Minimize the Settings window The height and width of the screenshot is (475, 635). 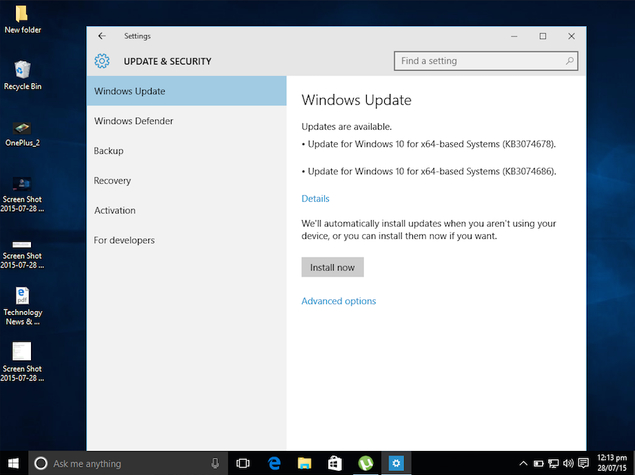point(514,36)
